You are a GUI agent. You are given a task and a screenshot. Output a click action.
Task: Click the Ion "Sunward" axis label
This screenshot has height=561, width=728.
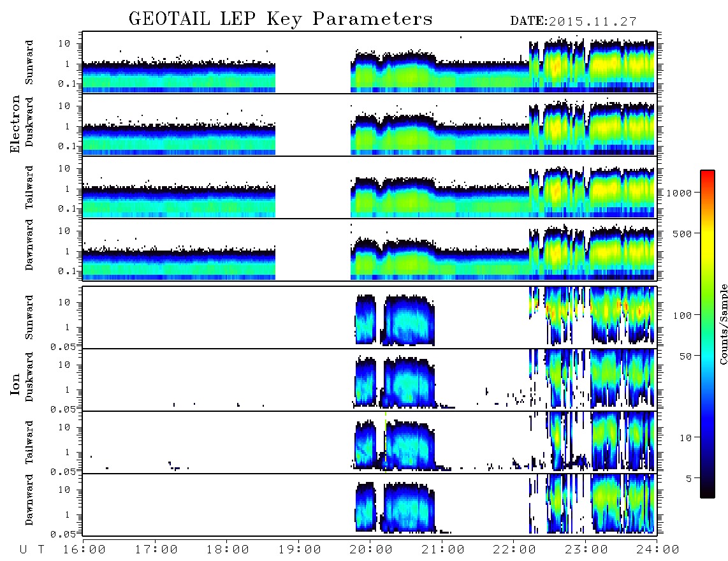[29, 317]
